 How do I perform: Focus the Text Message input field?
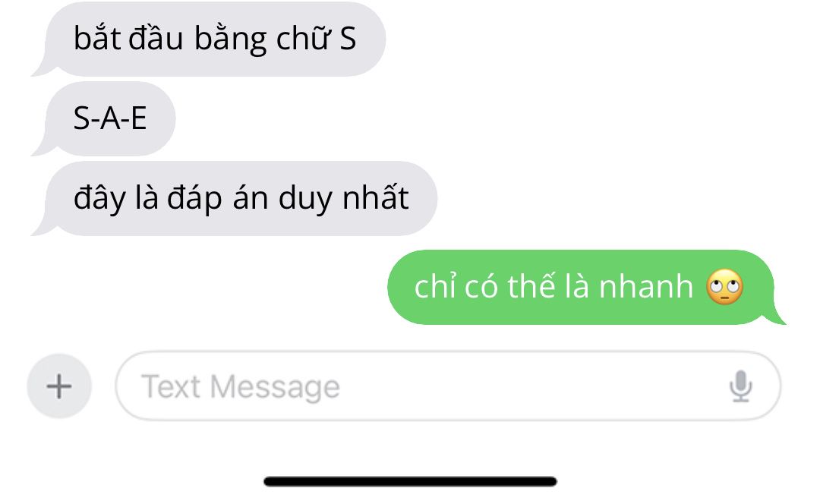tap(448, 386)
